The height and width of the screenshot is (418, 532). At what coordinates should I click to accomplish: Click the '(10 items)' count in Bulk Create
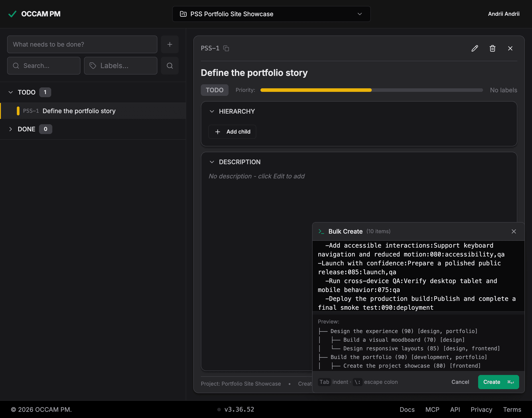click(378, 231)
